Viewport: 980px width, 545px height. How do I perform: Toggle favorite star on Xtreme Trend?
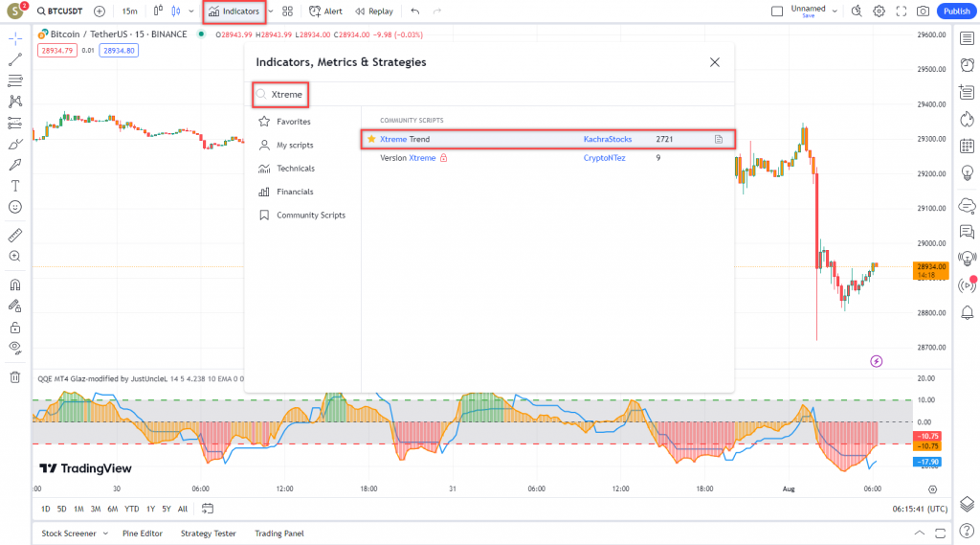(x=371, y=139)
